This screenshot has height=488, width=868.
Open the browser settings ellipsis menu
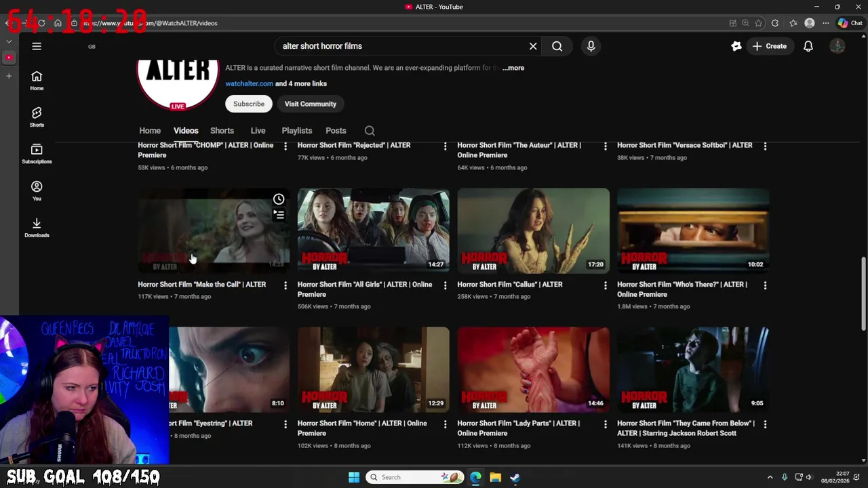(825, 23)
